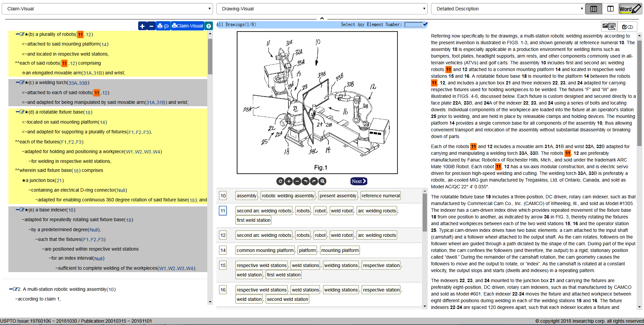644x325 pixels.
Task: Open the image and text view icon
Action: [609, 26]
